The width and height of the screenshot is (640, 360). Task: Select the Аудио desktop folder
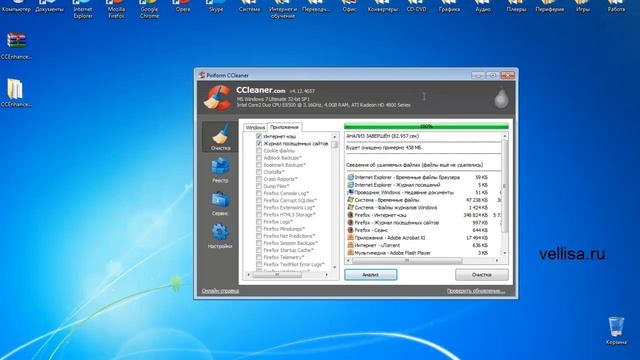coord(483,7)
